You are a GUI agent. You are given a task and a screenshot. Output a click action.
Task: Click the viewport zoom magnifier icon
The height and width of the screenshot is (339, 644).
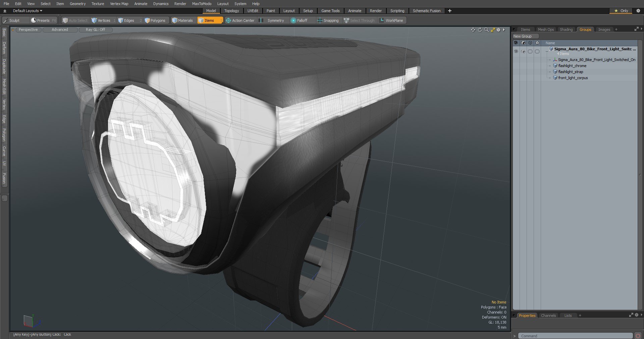486,30
